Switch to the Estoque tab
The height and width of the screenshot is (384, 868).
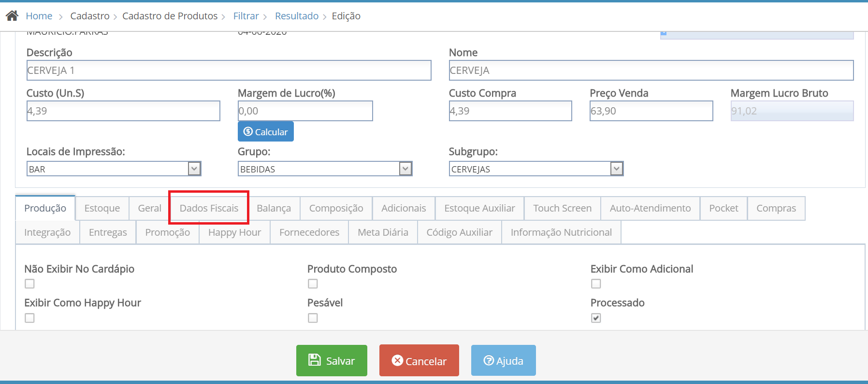tap(102, 208)
